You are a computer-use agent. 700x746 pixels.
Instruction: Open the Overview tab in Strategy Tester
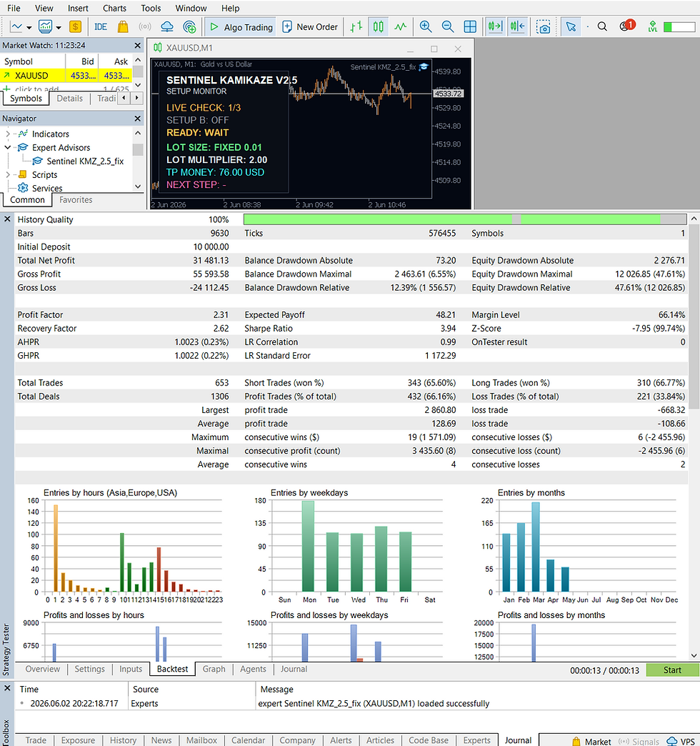pyautogui.click(x=43, y=669)
